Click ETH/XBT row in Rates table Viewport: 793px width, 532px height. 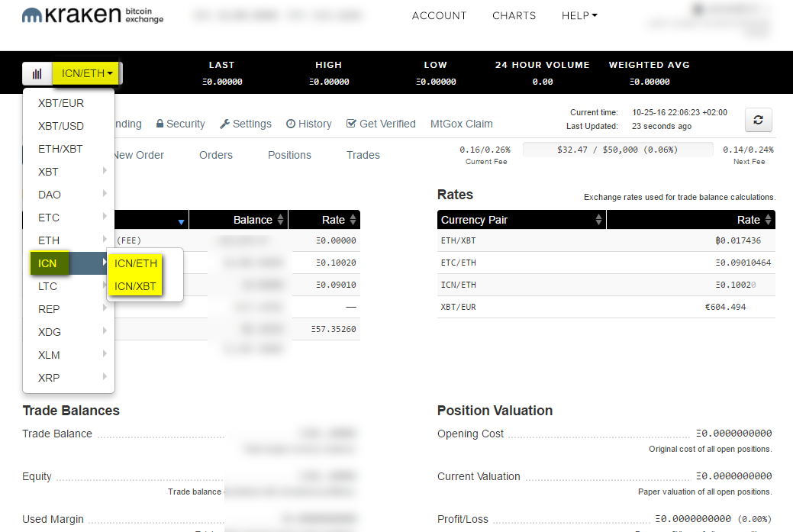(606, 240)
